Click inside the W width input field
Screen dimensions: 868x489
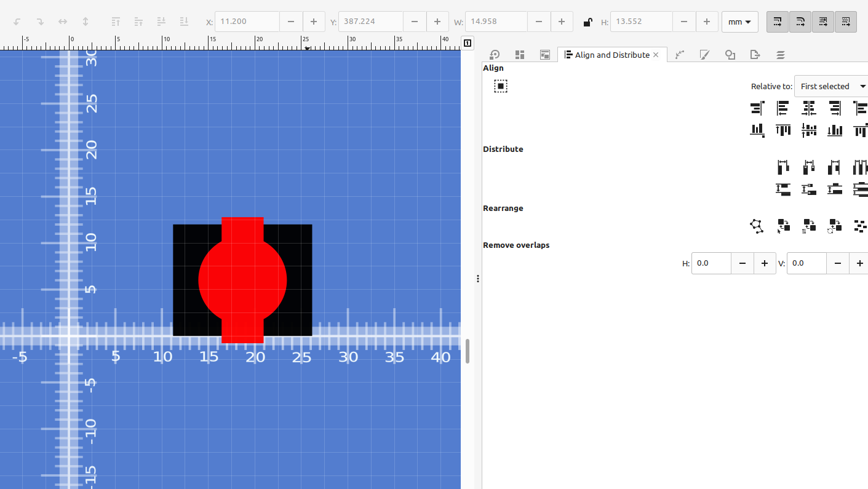pos(496,22)
